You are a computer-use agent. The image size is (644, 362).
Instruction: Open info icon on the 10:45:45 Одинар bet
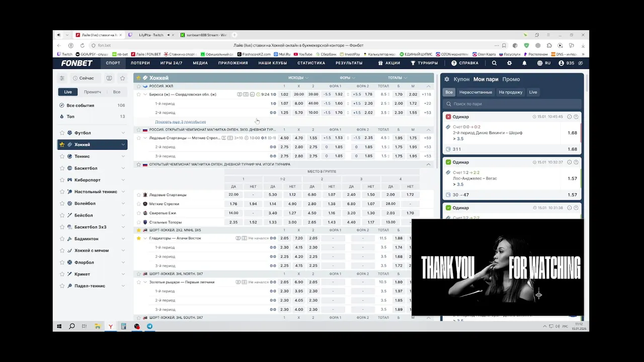point(570,117)
